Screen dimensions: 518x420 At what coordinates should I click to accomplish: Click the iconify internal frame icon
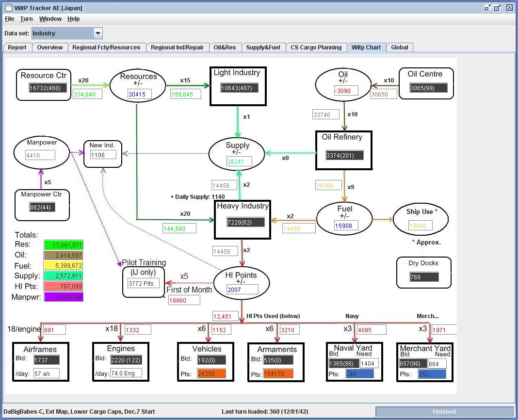(488, 8)
